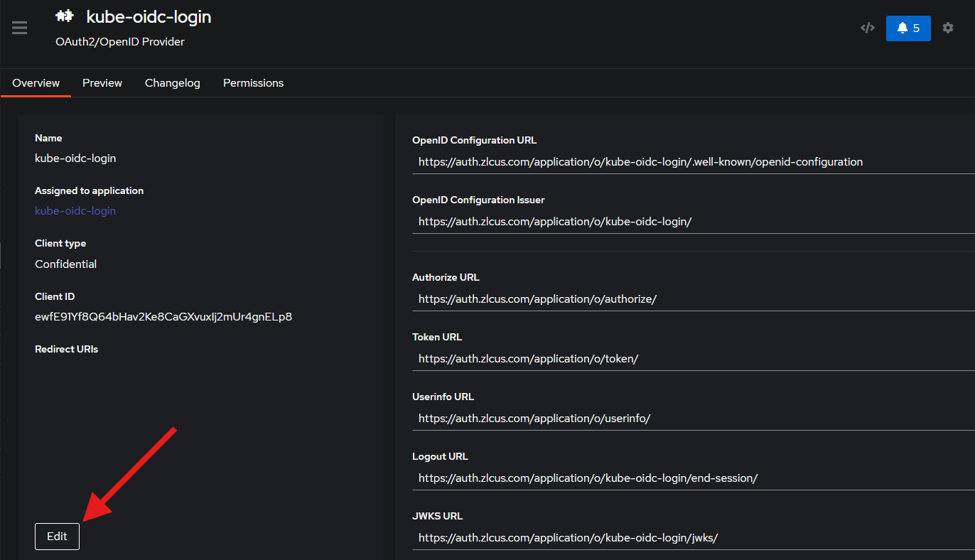
Task: Follow the kube-oidc-login assigned application link
Action: click(75, 211)
